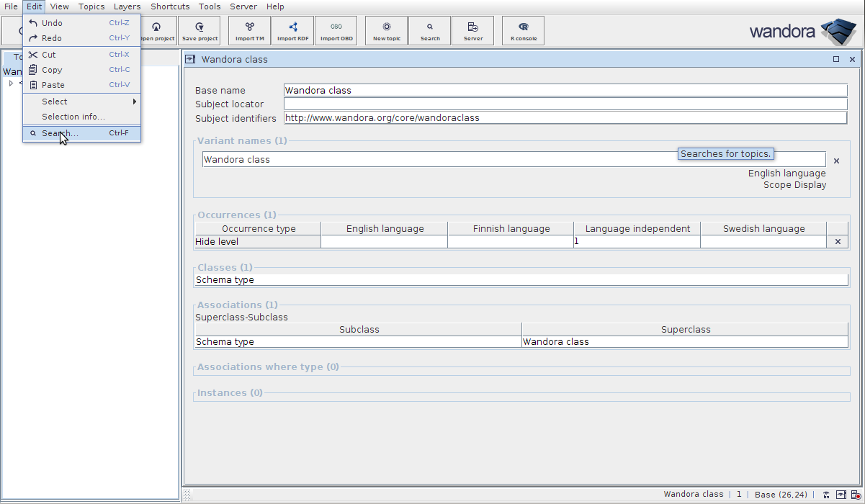Open the Layers menu
This screenshot has width=865, height=504.
coord(127,6)
